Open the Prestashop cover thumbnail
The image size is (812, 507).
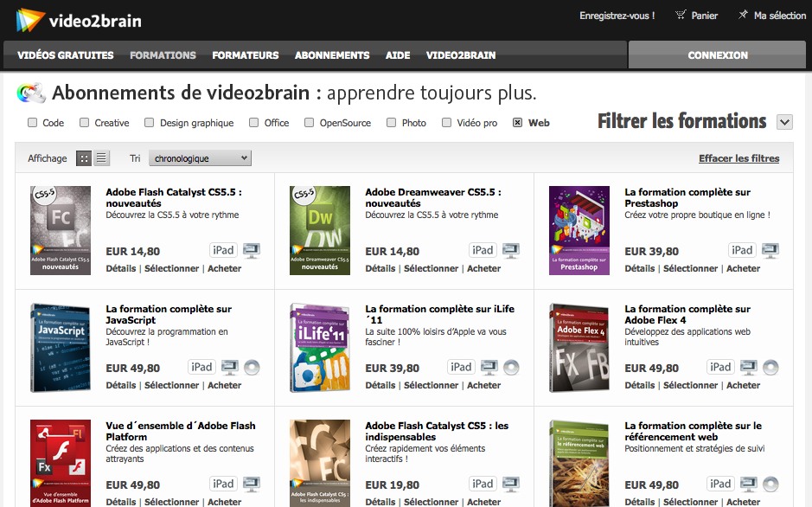579,230
